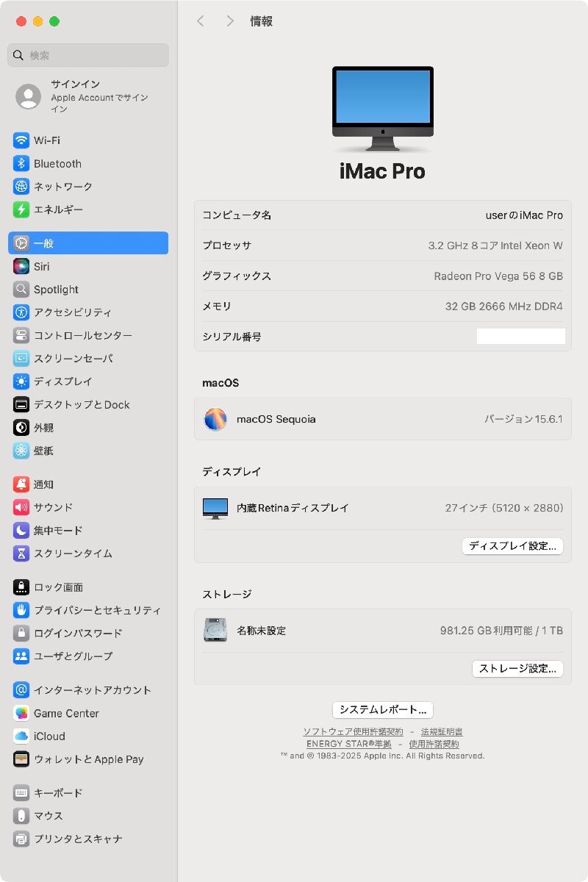
Task: Open マウス mouse icon
Action: click(21, 816)
